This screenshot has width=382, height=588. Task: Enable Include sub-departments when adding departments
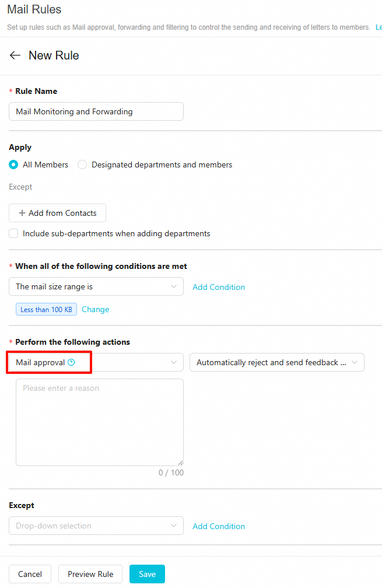point(13,233)
